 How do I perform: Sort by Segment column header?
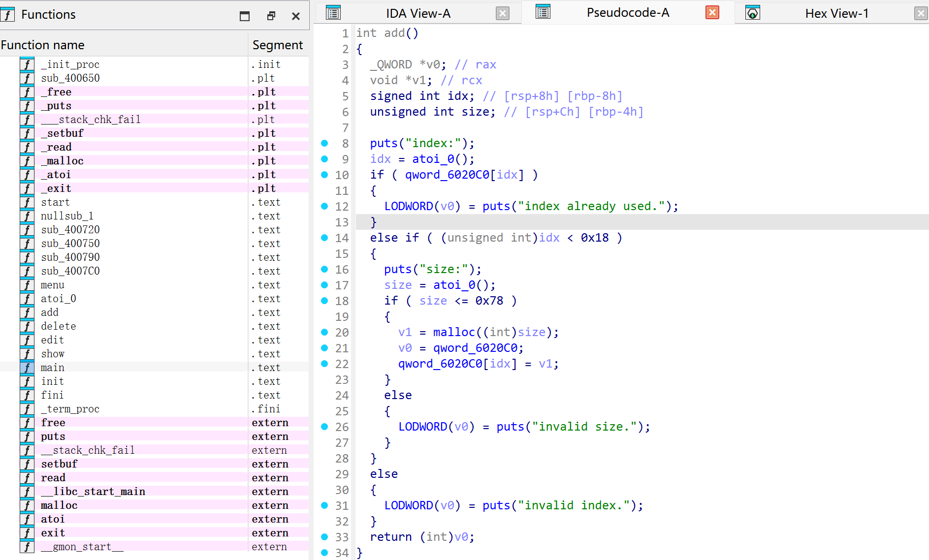coord(279,45)
